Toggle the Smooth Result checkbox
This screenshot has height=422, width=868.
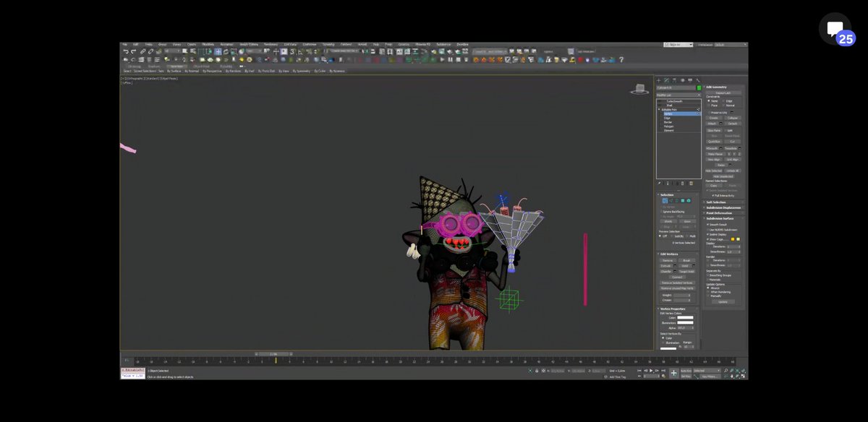pyautogui.click(x=707, y=225)
